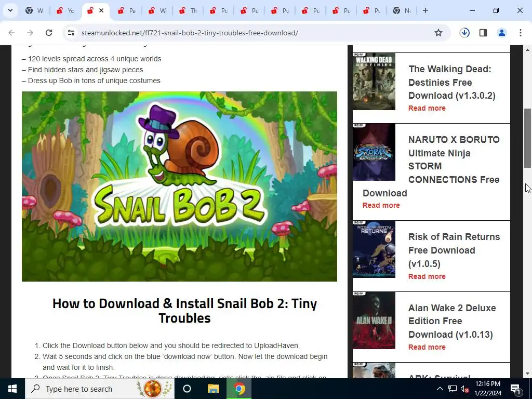
Task: Open File Explorer from taskbar
Action: [x=214, y=389]
